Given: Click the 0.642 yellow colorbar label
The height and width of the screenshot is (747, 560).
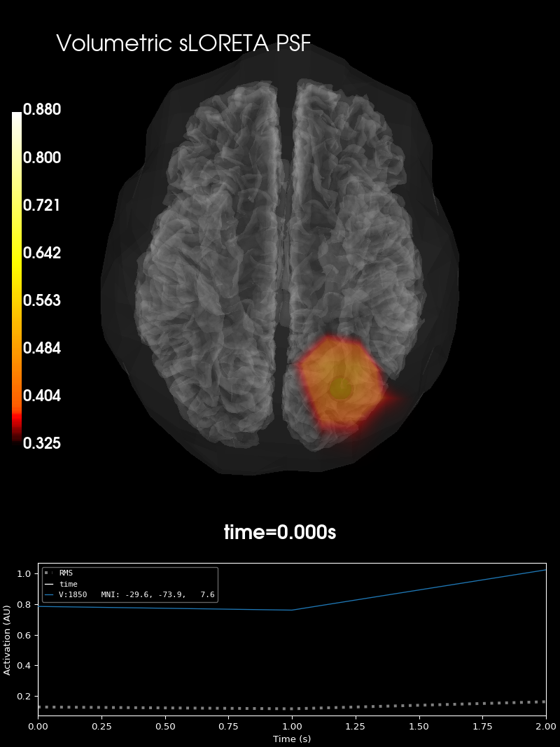Looking at the screenshot, I should (x=42, y=253).
